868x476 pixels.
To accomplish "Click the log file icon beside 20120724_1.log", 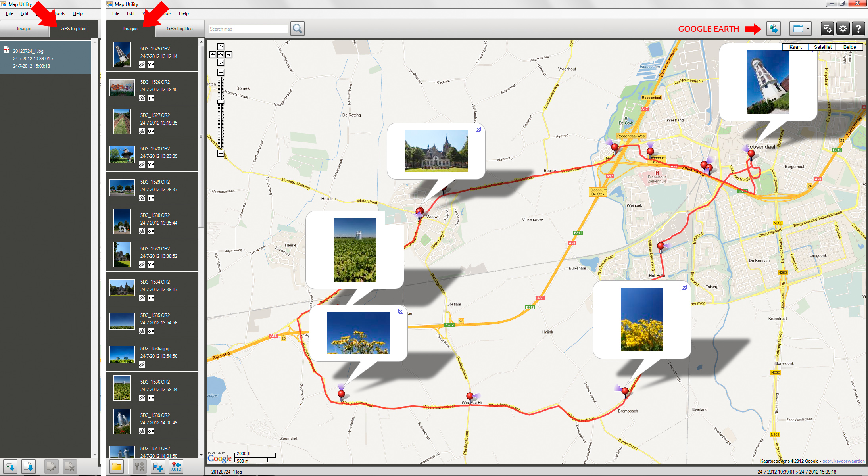I will 6,50.
